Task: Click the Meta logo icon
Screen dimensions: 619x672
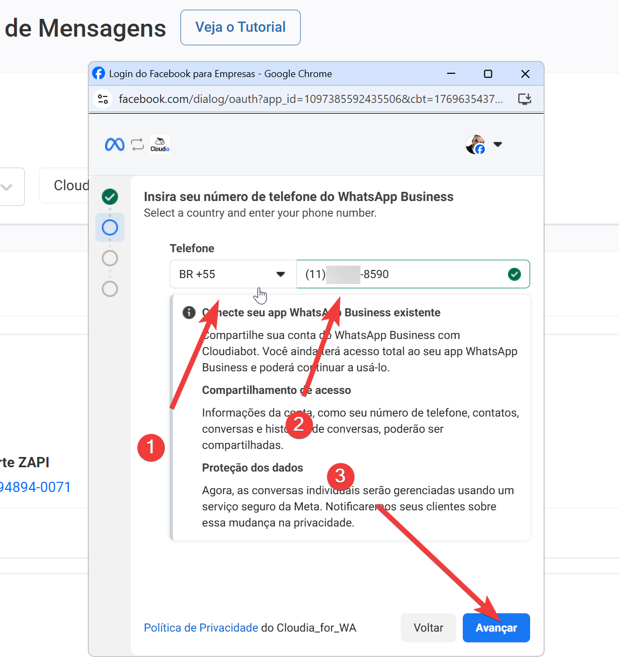Action: [x=115, y=144]
